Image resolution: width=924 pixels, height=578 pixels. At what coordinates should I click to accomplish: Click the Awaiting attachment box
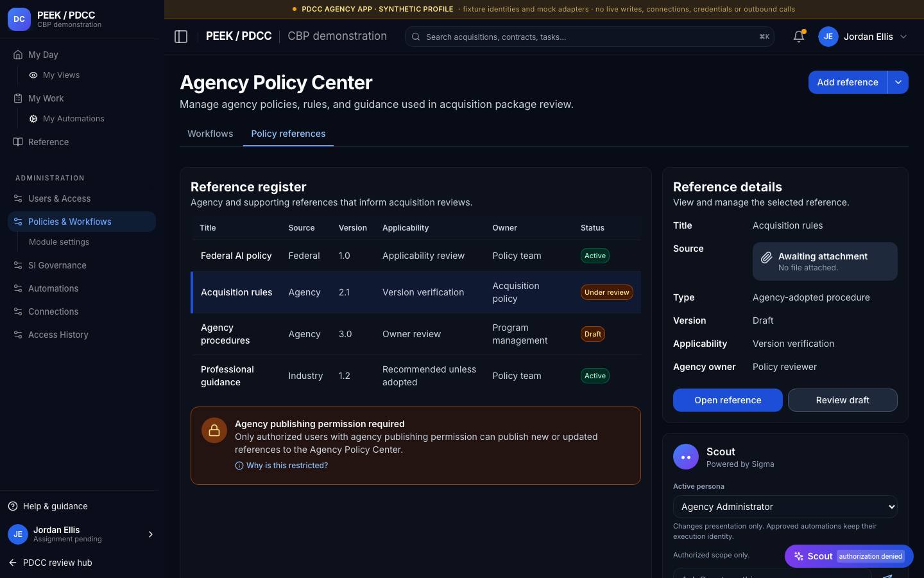(x=825, y=261)
